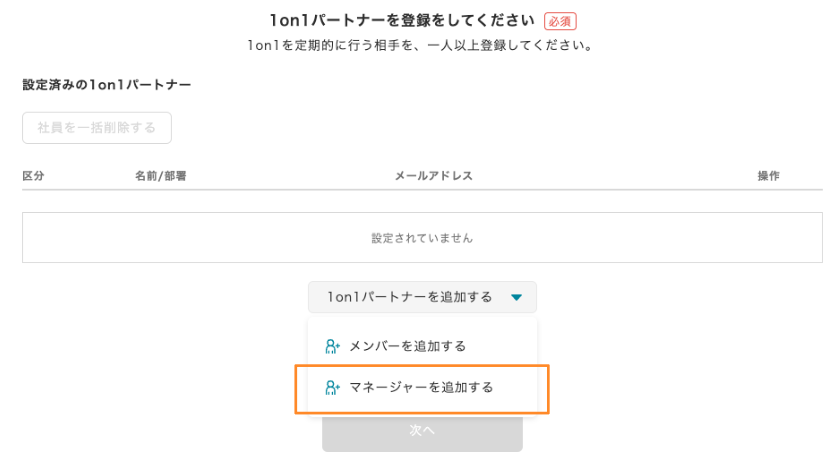Click the empty 設定されていません table row

coord(422,238)
